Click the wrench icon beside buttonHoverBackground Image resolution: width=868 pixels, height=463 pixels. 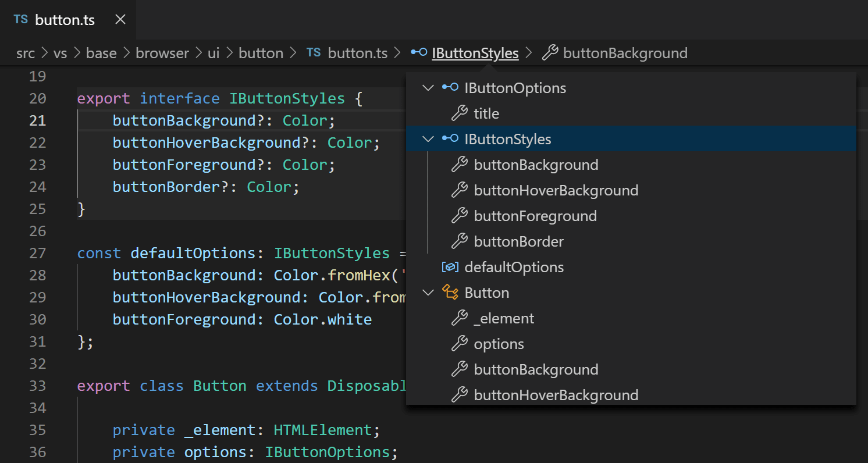[x=461, y=190]
